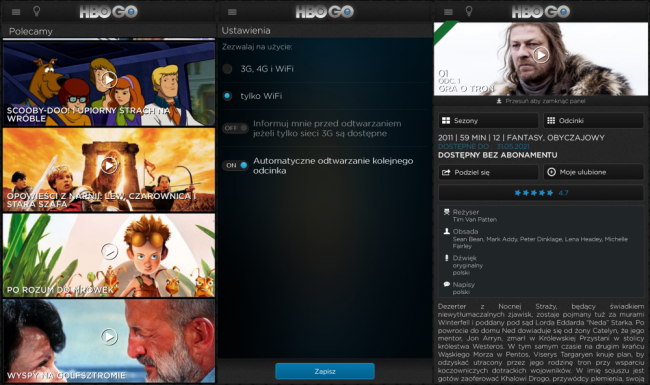Click the 4.7 star rating bar

[541, 193]
